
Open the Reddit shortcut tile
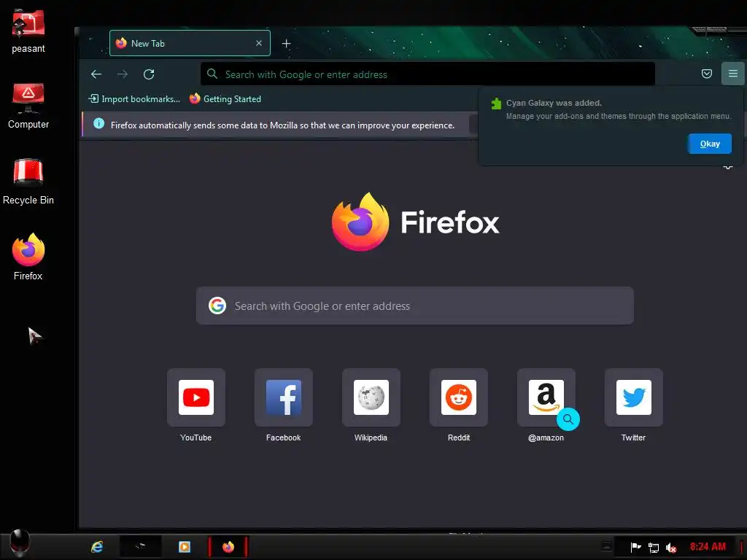[459, 397]
